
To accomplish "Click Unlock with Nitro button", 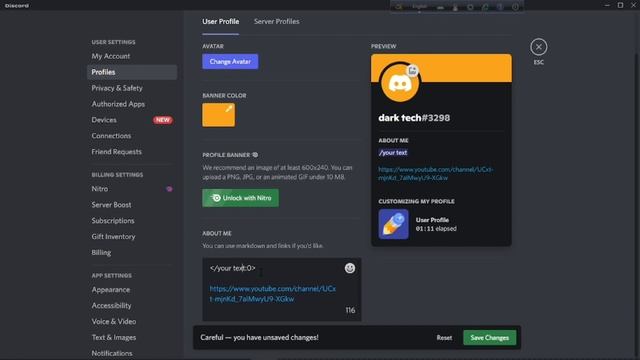I will pos(240,198).
